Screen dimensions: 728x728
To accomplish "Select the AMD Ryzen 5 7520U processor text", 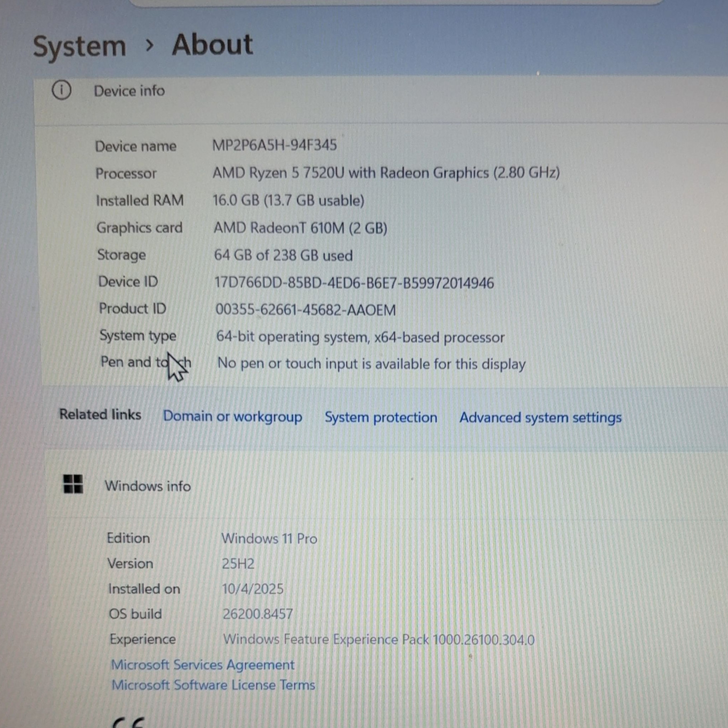I will tap(386, 173).
